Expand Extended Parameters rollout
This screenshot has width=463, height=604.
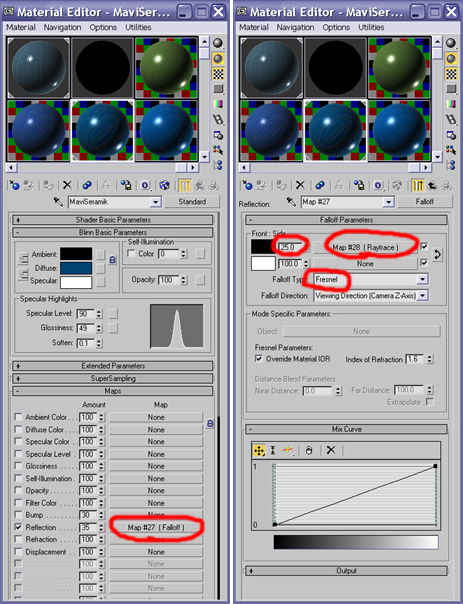pos(112,366)
